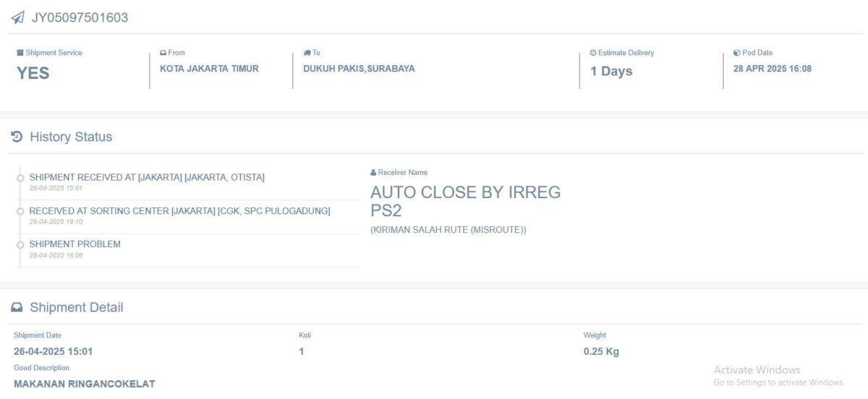Click the destination DUKUH PAKIS,SURABAYA
This screenshot has width=868, height=399.
coord(359,69)
